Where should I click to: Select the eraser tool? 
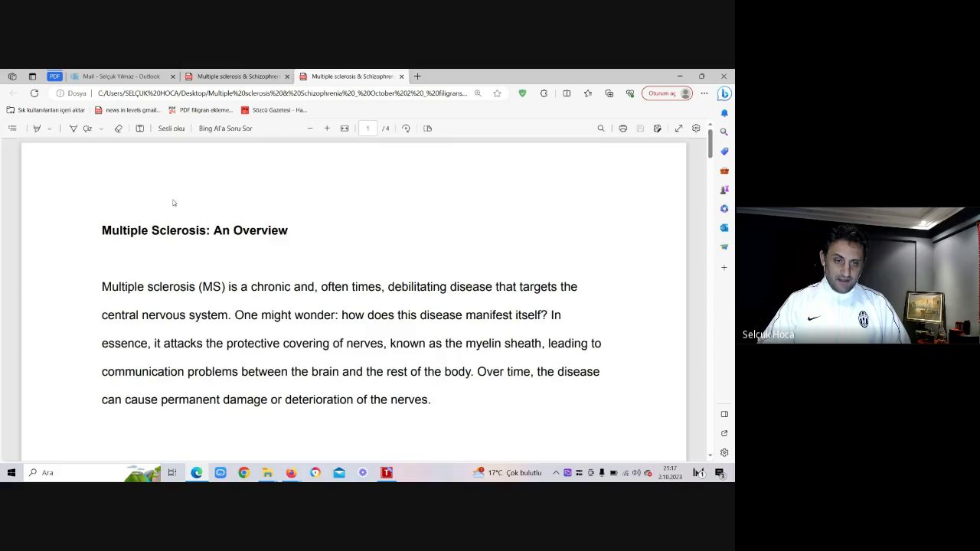[118, 129]
